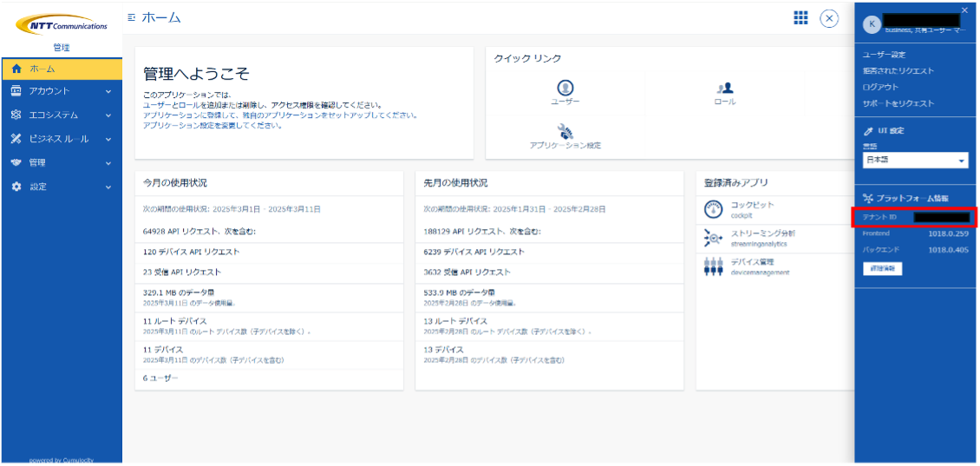Expand the 管理 menu chevron
The width and height of the screenshot is (980, 466).
tap(108, 163)
